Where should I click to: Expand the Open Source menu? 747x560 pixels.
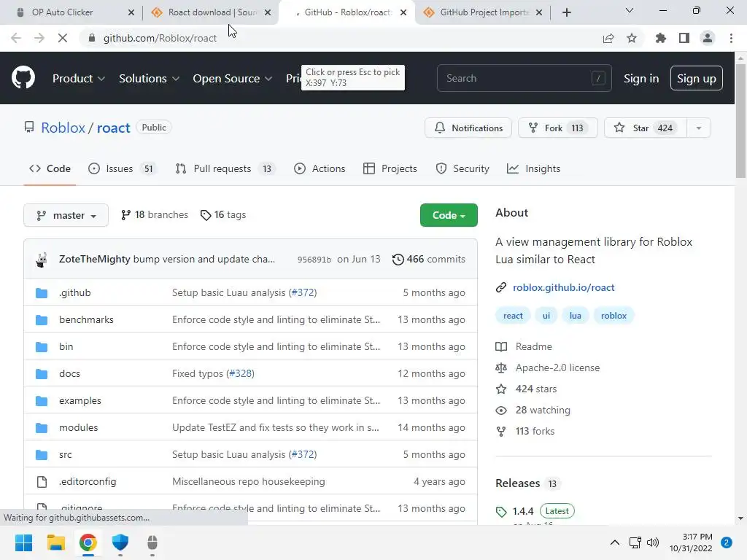[233, 79]
